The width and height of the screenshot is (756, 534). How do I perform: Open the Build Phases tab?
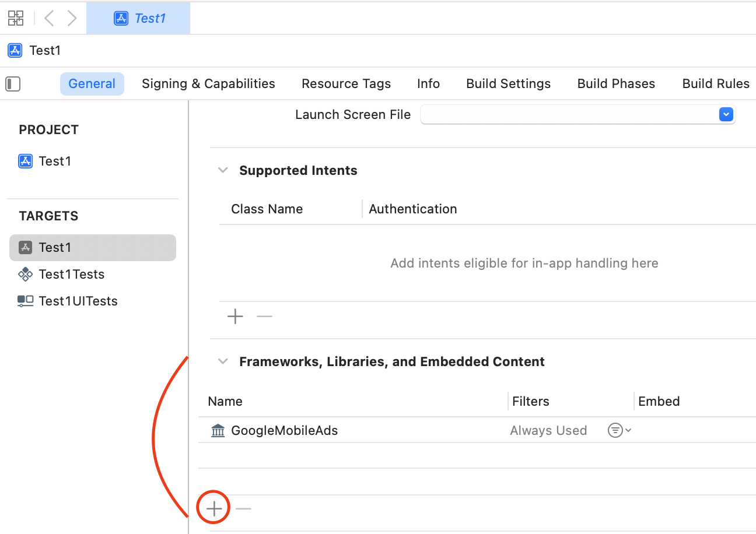(x=616, y=84)
